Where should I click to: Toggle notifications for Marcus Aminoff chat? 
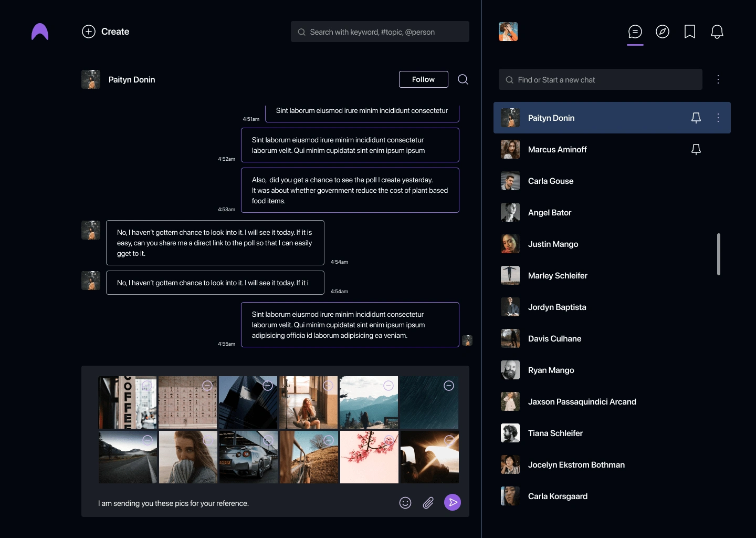click(696, 149)
